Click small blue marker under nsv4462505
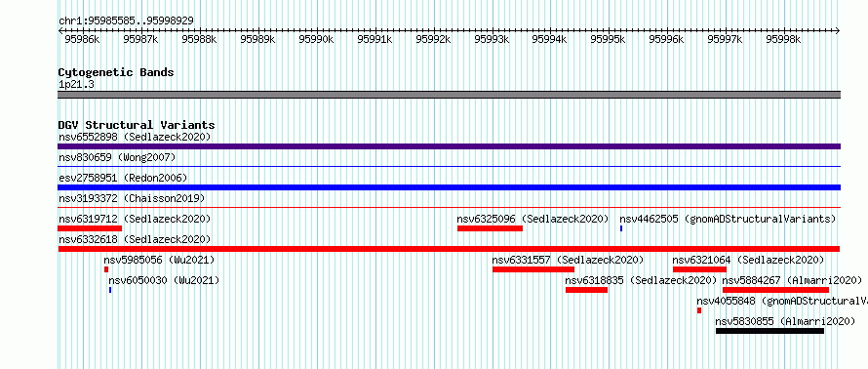 (621, 228)
